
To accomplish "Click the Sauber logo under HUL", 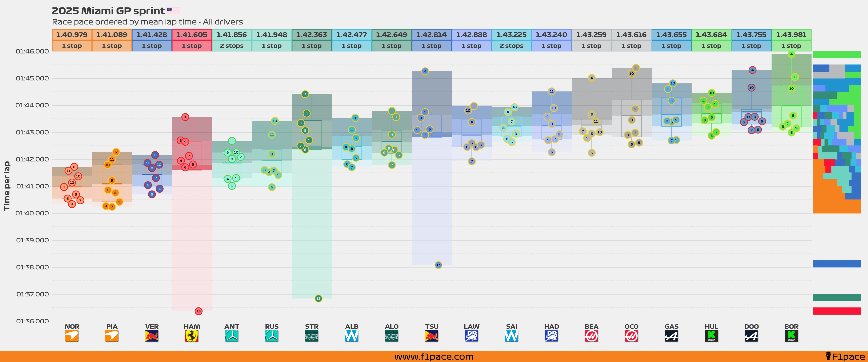I will coord(711,336).
